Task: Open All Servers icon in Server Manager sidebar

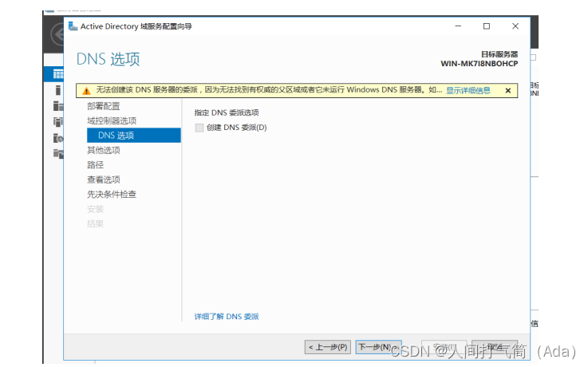Action: tap(58, 106)
